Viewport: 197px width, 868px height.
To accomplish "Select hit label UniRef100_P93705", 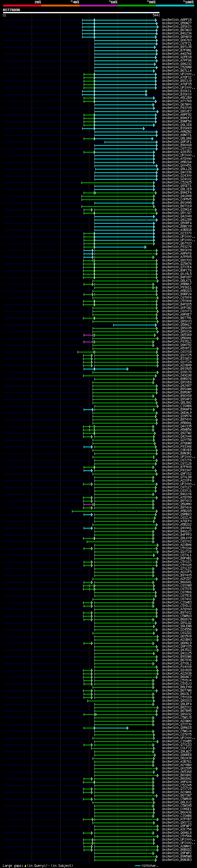I will coord(177,108).
